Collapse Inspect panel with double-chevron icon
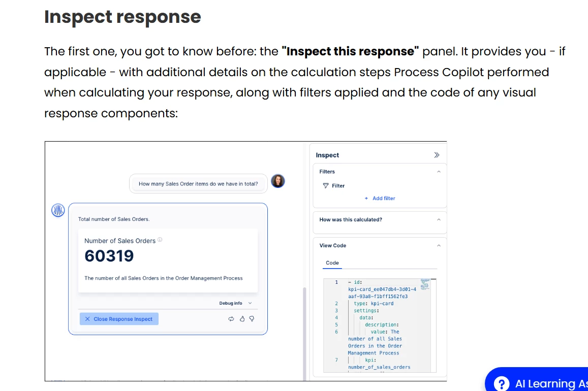588x391 pixels. 437,155
